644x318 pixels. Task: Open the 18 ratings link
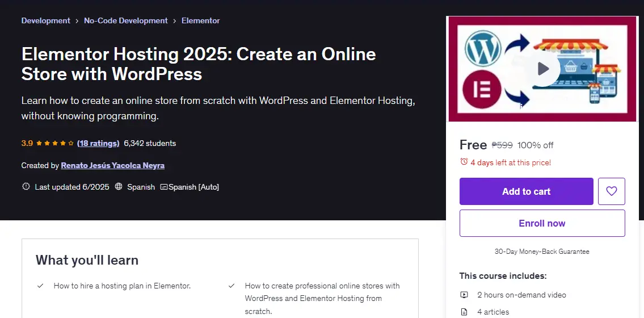(98, 144)
